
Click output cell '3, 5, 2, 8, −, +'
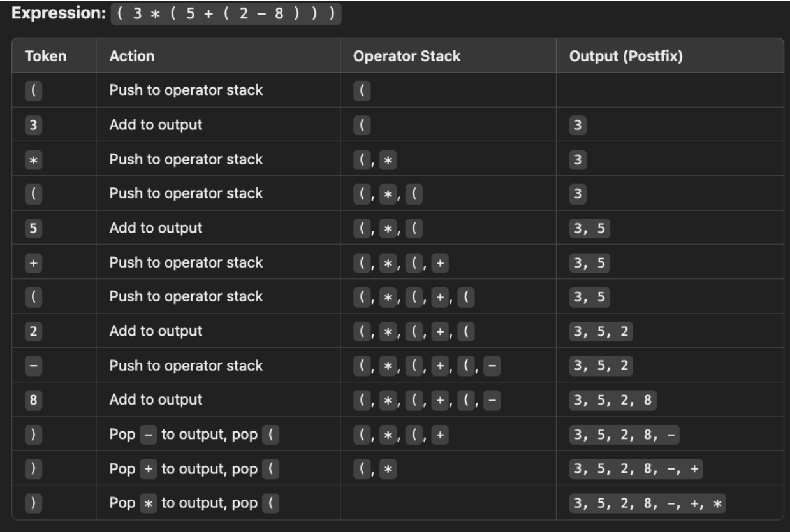(636, 469)
